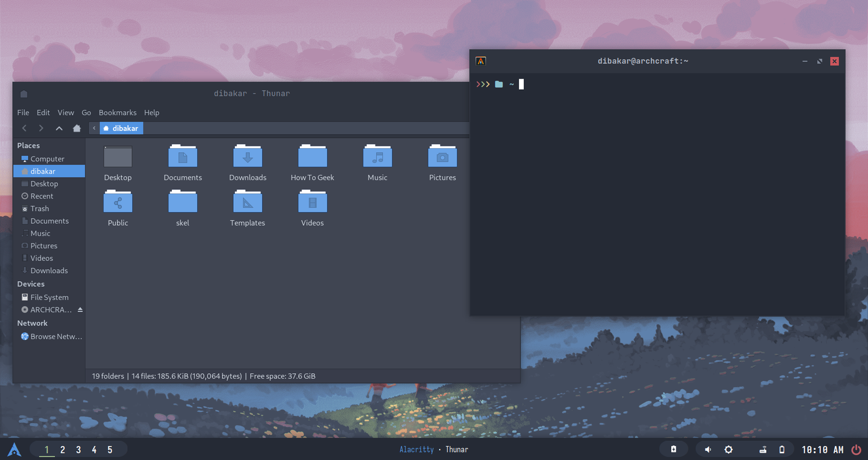
Task: Open the Archcraft launcher logo in the panel
Action: (14, 449)
